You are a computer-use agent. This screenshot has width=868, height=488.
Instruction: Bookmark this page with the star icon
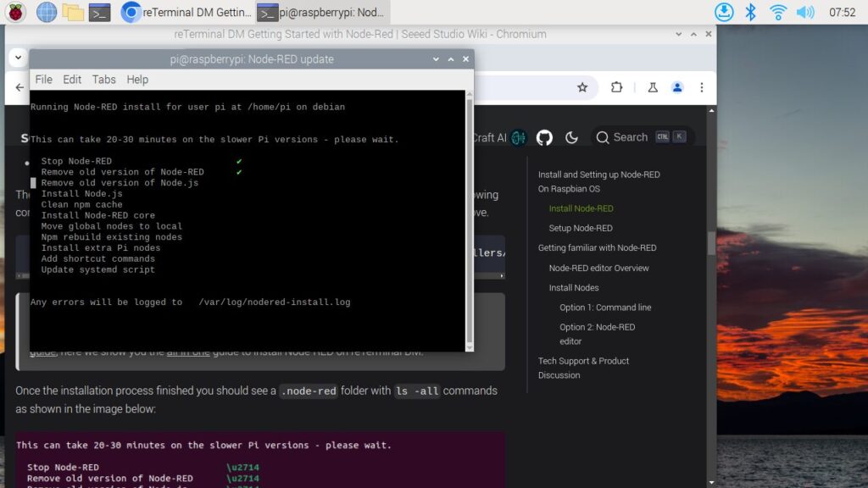[582, 87]
